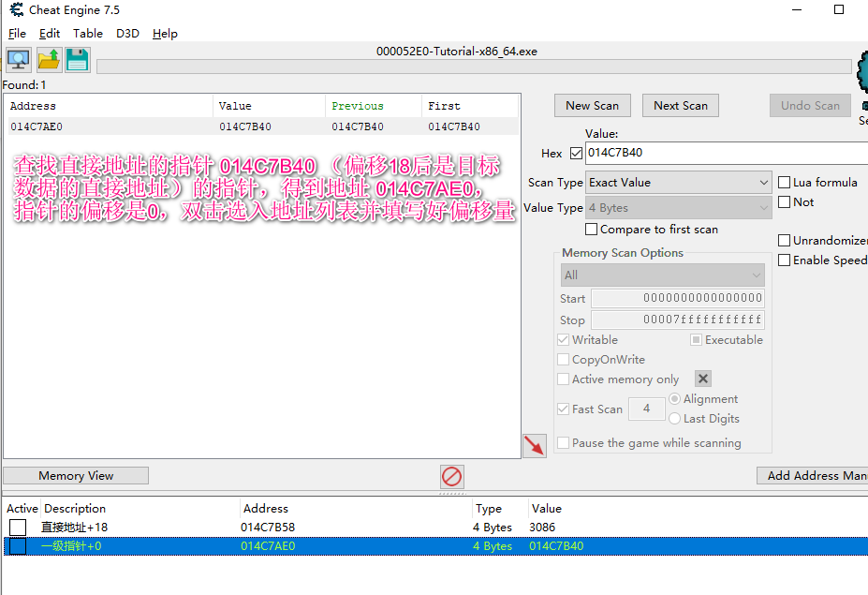
Task: Click the Value column header in results
Action: pos(269,106)
